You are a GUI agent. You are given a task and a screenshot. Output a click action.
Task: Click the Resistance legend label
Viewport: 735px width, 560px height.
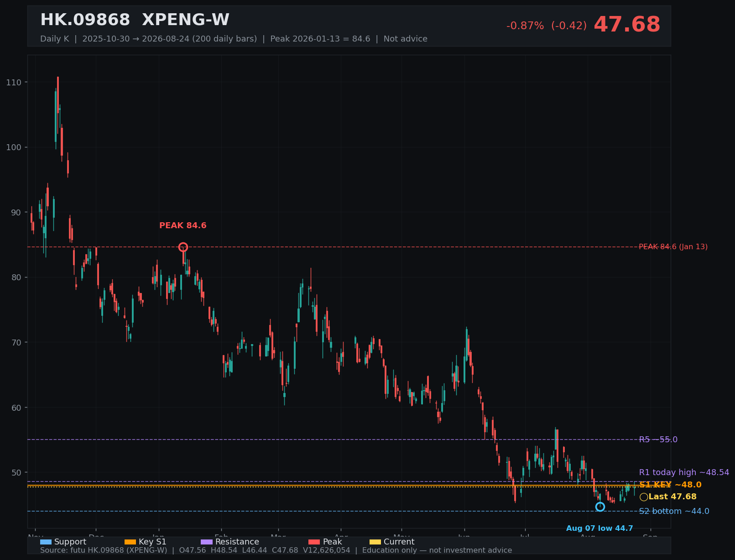pyautogui.click(x=237, y=542)
